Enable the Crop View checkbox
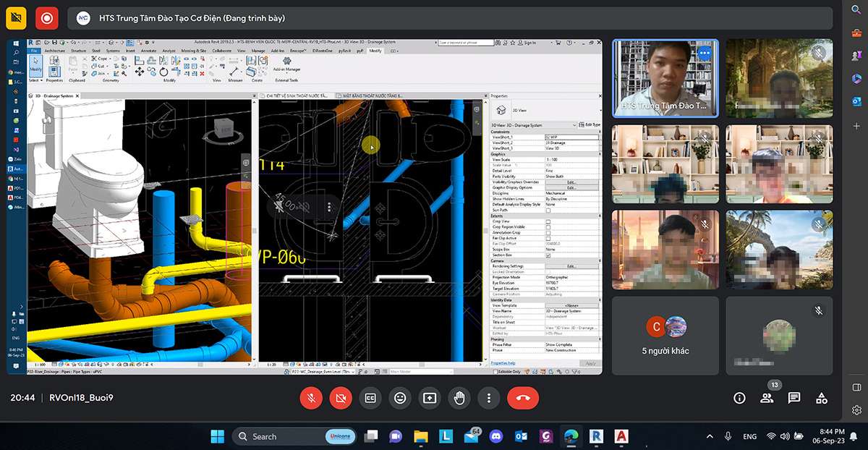Image resolution: width=868 pixels, height=450 pixels. tap(548, 221)
